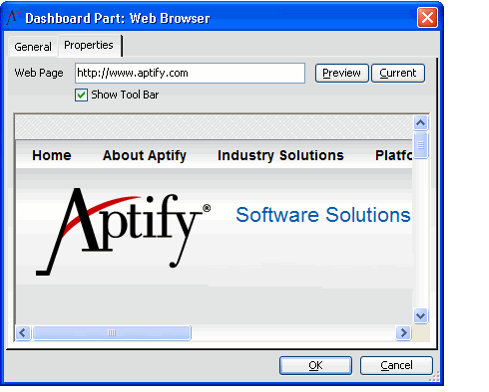The width and height of the screenshot is (489, 392).
Task: Switch to the General tab
Action: pyautogui.click(x=33, y=47)
